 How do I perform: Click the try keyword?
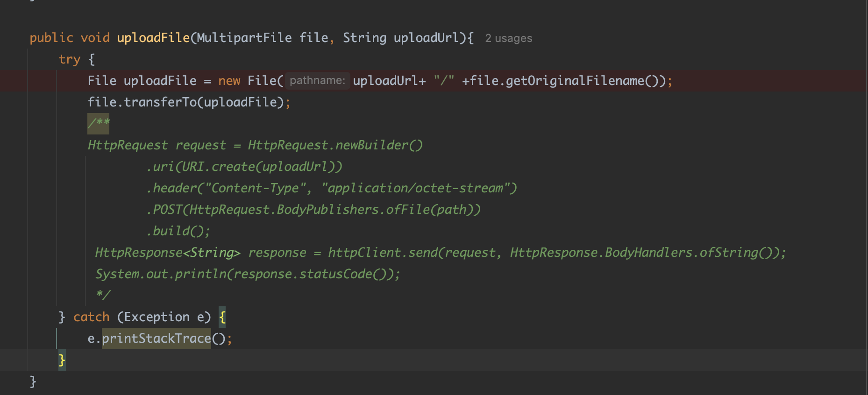tap(70, 59)
